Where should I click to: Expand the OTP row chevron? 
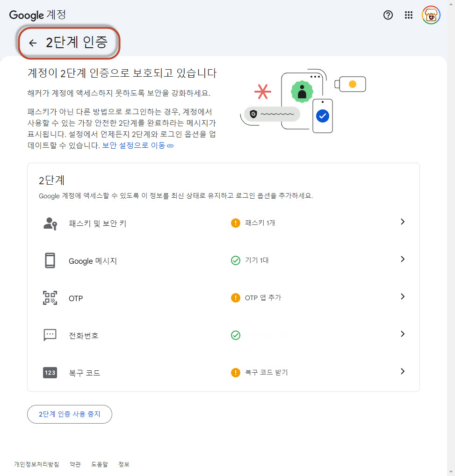pos(402,297)
